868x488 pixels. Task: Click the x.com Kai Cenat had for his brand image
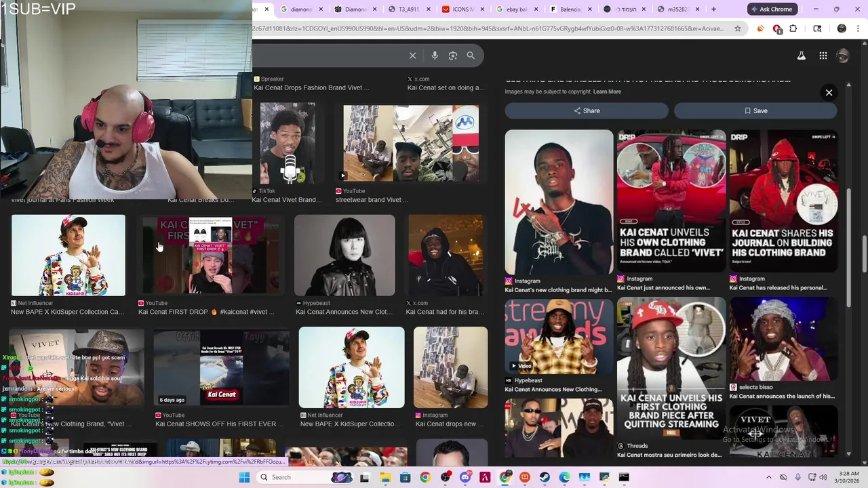click(x=446, y=256)
